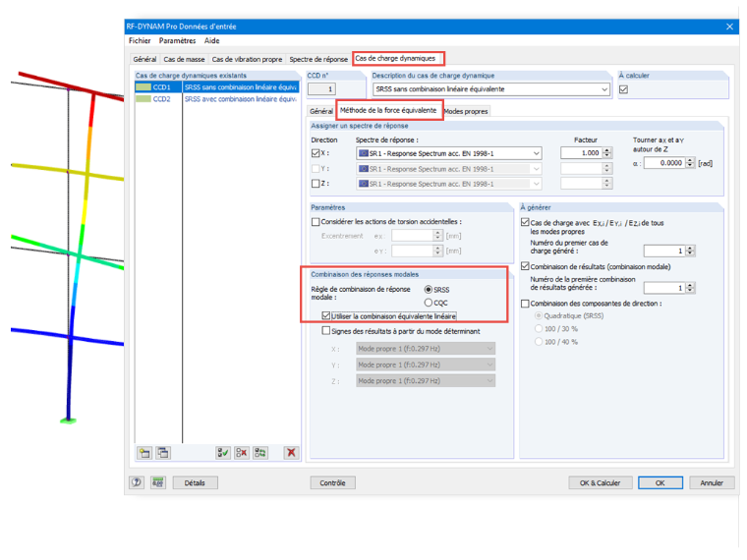
Task: Toggle Utiliser la combinaison équivalente linéaire
Action: click(326, 315)
